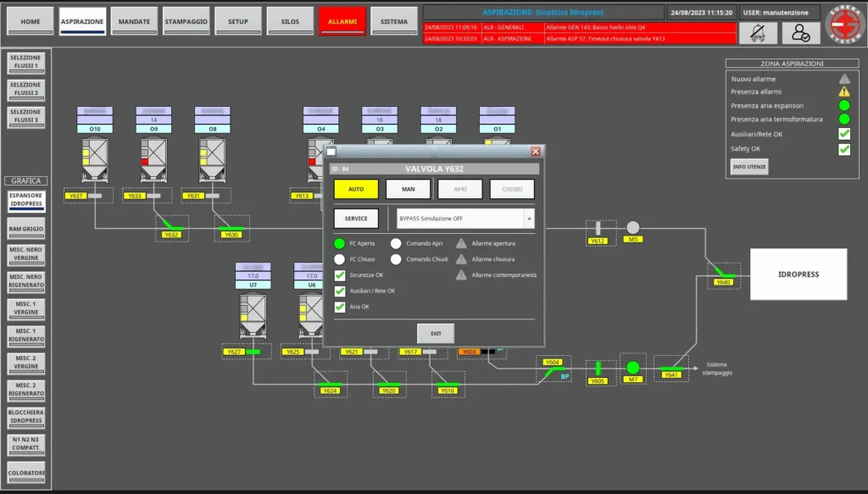Select silo U7 hopper icon
Viewport: 868px width, 494px height.
click(x=253, y=316)
